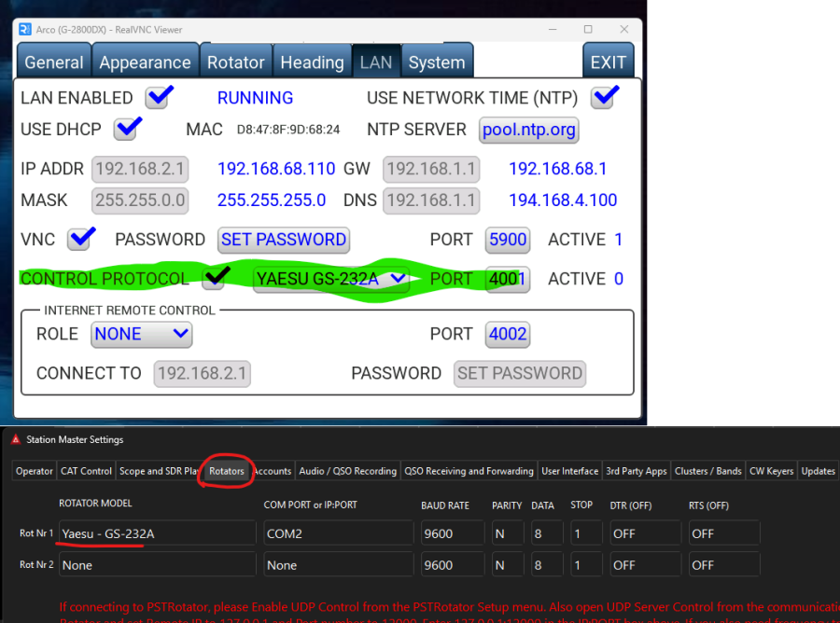
Task: Click Rot Nr 2 COM port None field
Action: (x=339, y=565)
